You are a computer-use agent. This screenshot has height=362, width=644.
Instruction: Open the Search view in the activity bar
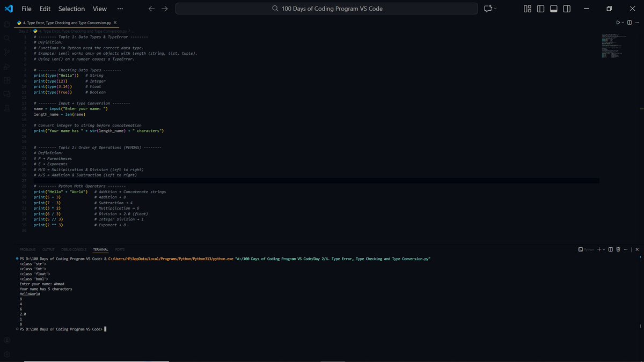pyautogui.click(x=7, y=38)
